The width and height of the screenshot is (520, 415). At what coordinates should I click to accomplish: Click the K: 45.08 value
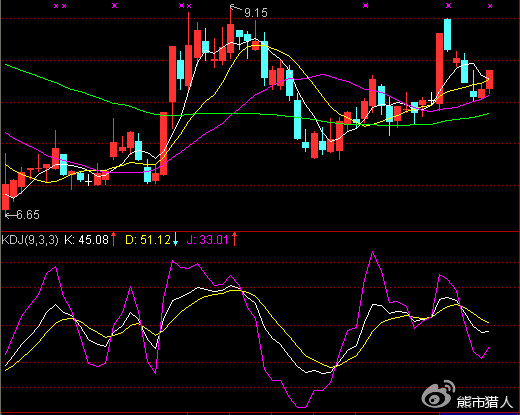(87, 240)
